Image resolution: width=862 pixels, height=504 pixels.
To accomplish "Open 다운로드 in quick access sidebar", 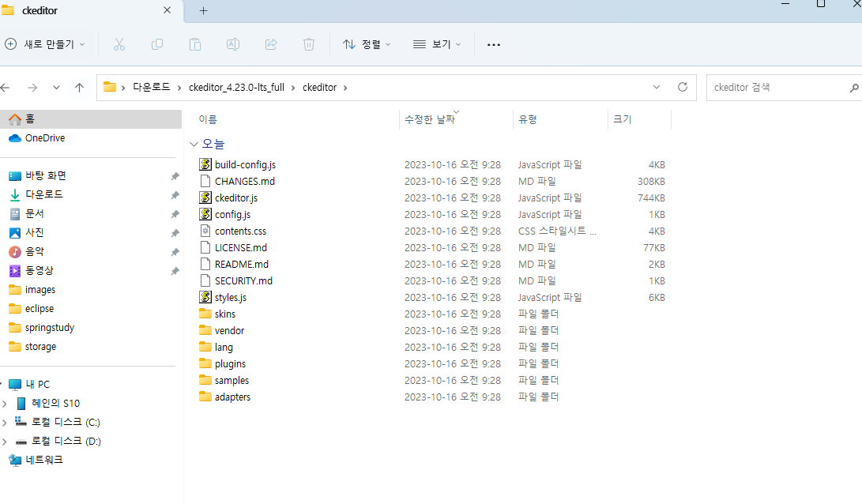I will [44, 194].
